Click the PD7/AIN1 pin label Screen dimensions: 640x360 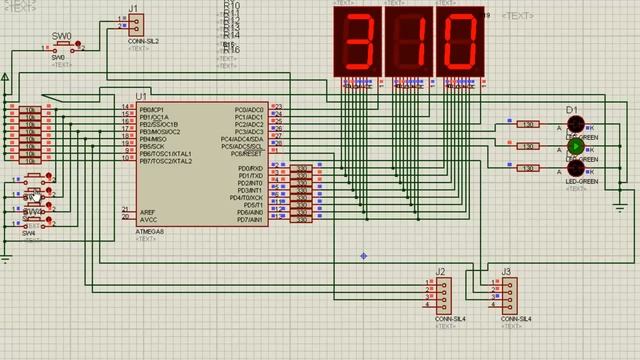click(250, 220)
